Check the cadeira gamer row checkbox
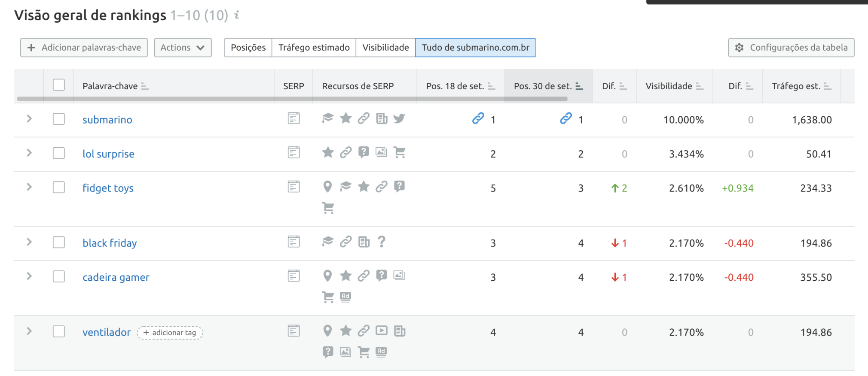 tap(59, 276)
